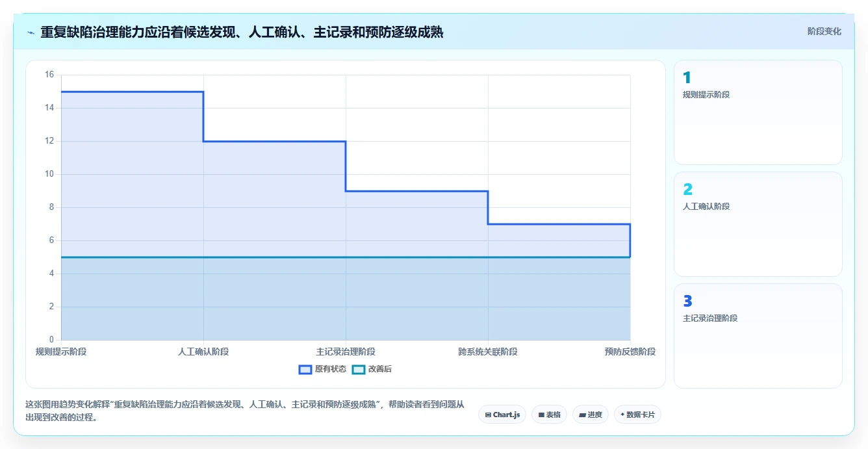Open card 3 主记录治理阶段
The image size is (868, 449).
[758, 336]
